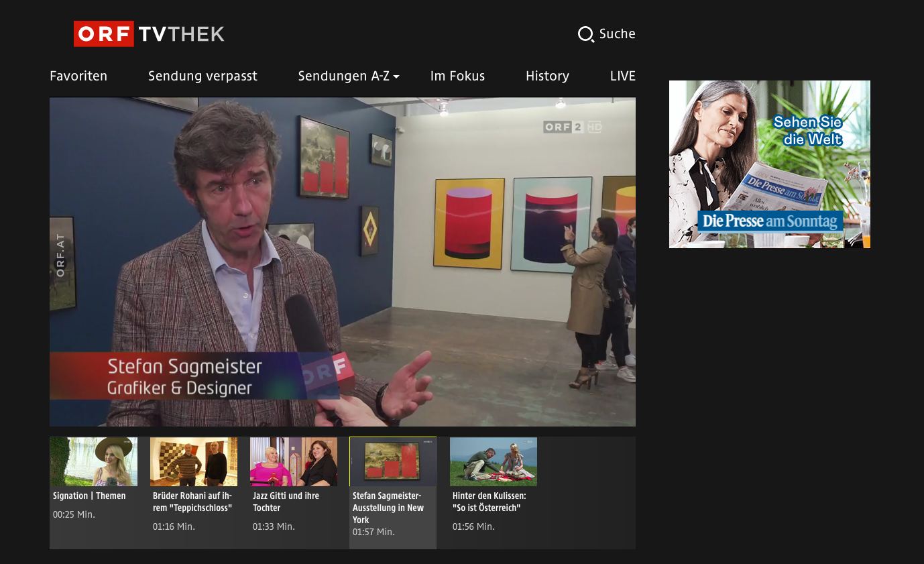Open the Suche search link

tap(617, 34)
